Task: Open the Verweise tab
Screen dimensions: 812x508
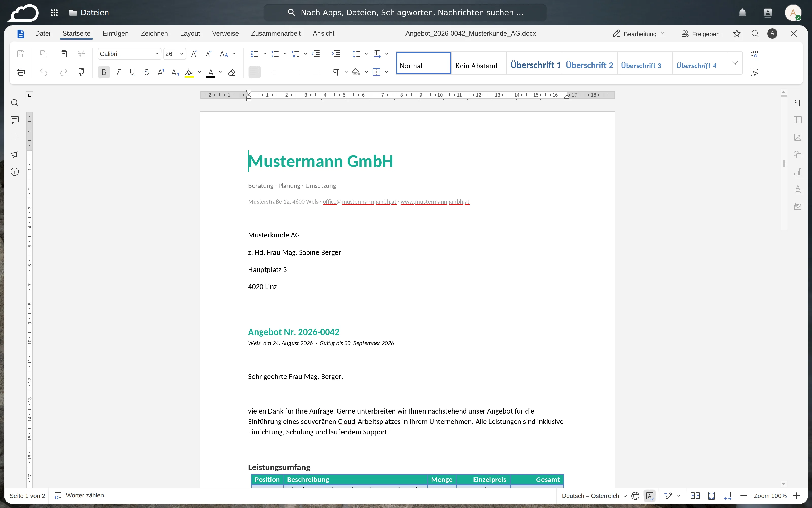Action: click(226, 33)
